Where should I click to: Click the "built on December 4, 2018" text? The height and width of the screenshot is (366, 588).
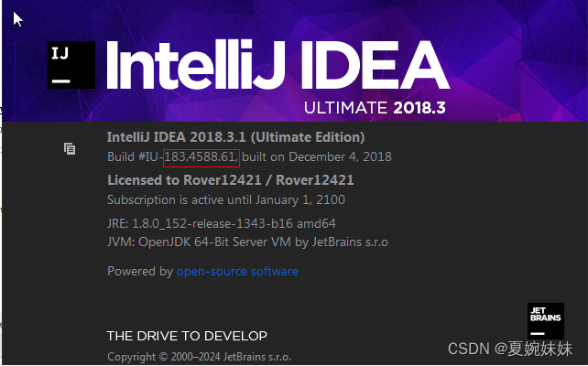click(x=317, y=157)
